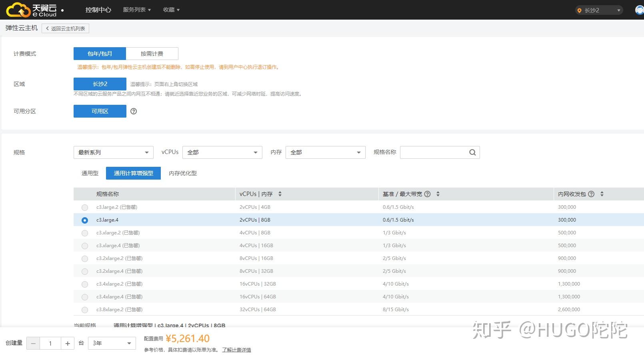Click 2vCPUs | 8GB cell in c3.large.4 row
Viewport: 644px width, 356px height.
pos(255,220)
